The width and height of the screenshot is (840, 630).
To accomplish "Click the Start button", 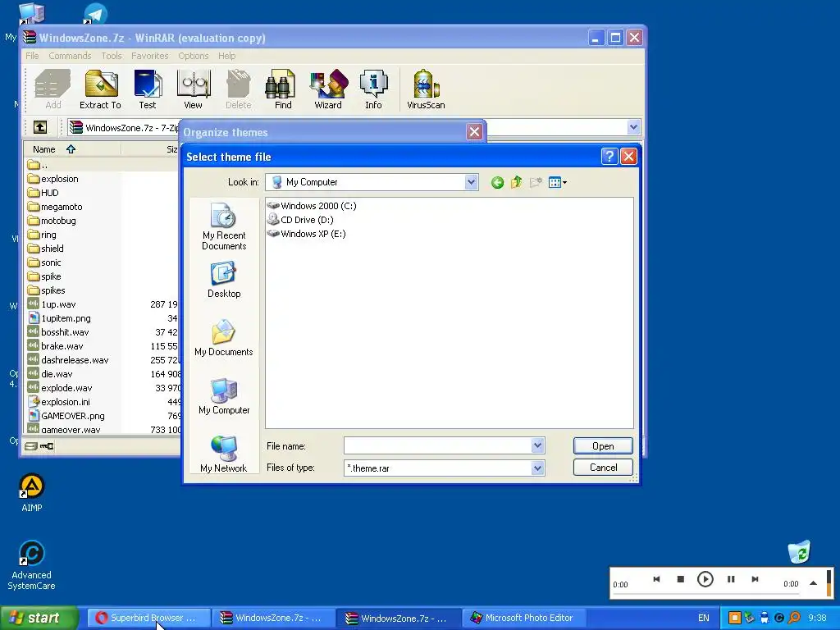I will pyautogui.click(x=39, y=618).
